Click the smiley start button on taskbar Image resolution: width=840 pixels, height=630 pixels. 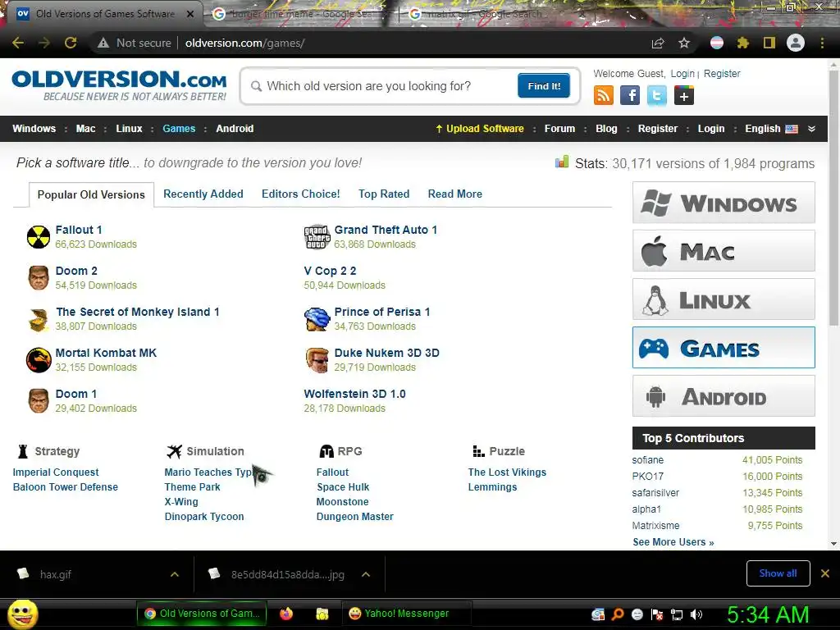tap(22, 614)
